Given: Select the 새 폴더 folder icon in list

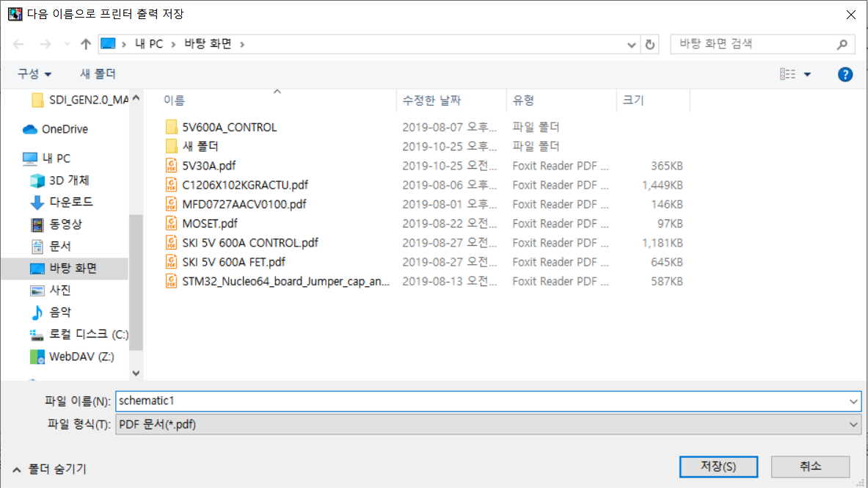Looking at the screenshot, I should tap(172, 146).
